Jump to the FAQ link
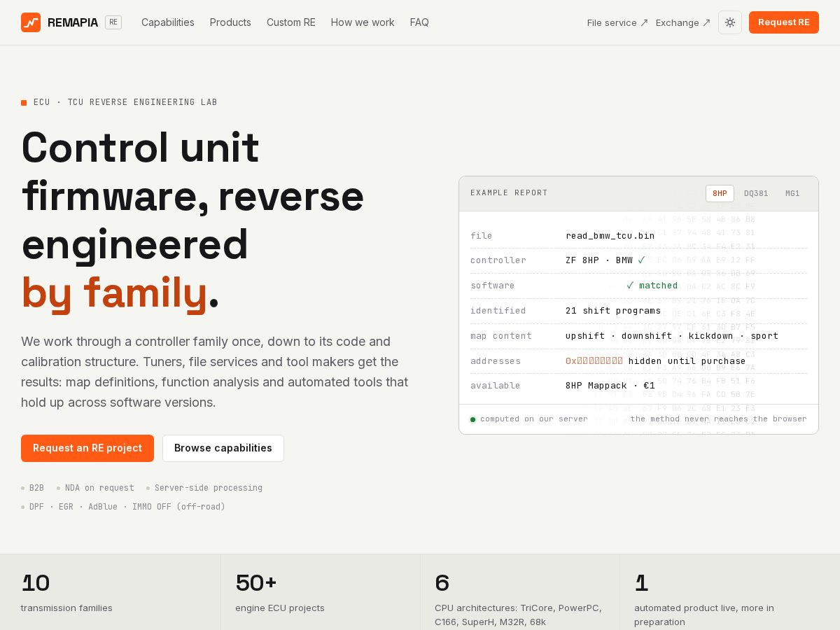This screenshot has width=840, height=630. click(419, 22)
